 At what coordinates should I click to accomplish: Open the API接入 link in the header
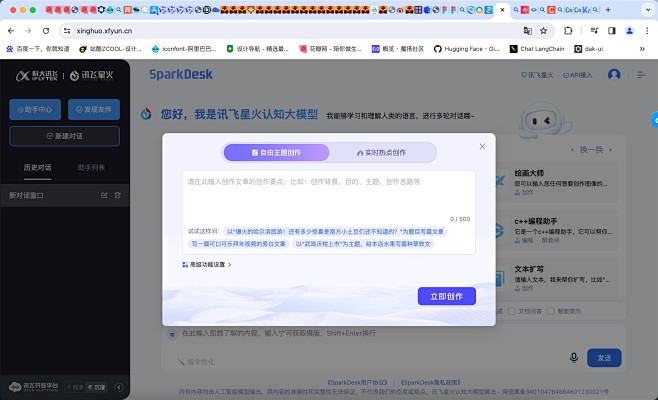tap(577, 75)
